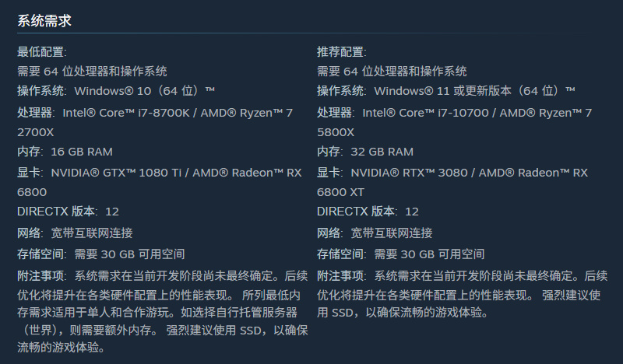Screen dimensions: 623x364
Task: Click the DIRECTX 版本 line under 推荐配置
Action: [368, 212]
